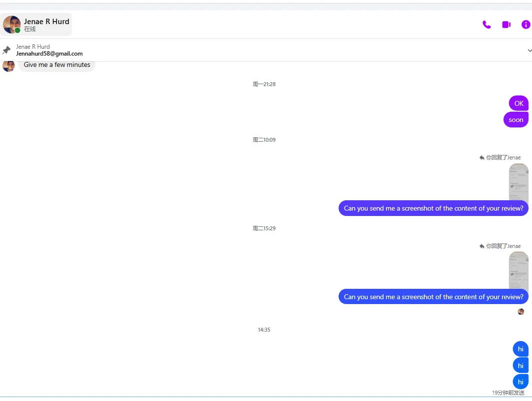Start a video call with Jenae
The width and height of the screenshot is (532, 401).
[506, 25]
